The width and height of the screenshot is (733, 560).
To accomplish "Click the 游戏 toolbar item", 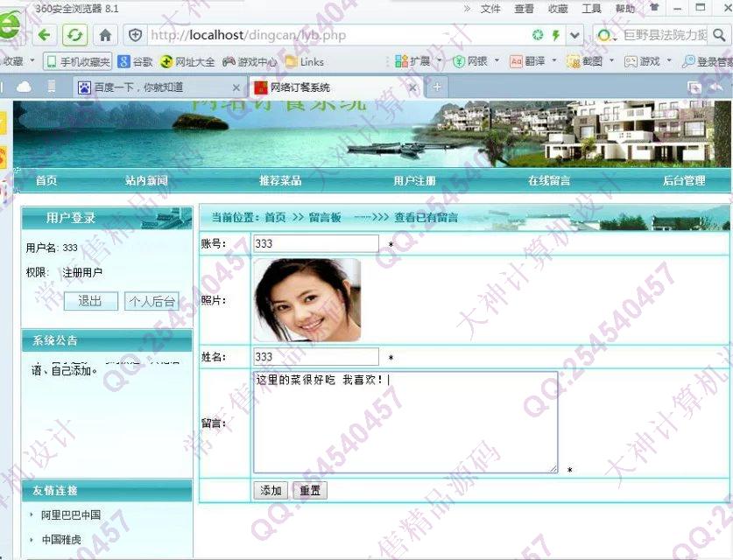I will [642, 61].
